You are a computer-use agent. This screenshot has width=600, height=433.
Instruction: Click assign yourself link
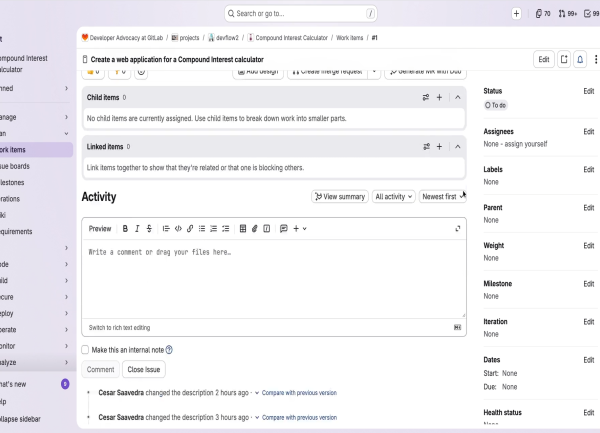coord(526,144)
